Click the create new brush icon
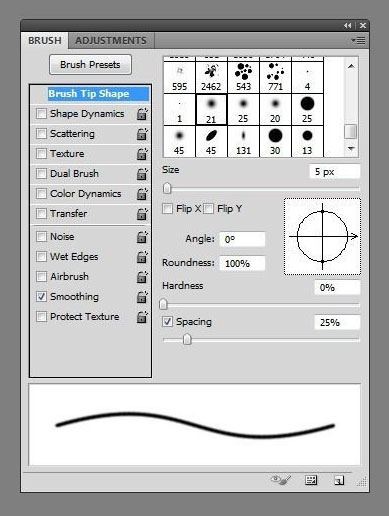The height and width of the screenshot is (516, 389). 339,480
